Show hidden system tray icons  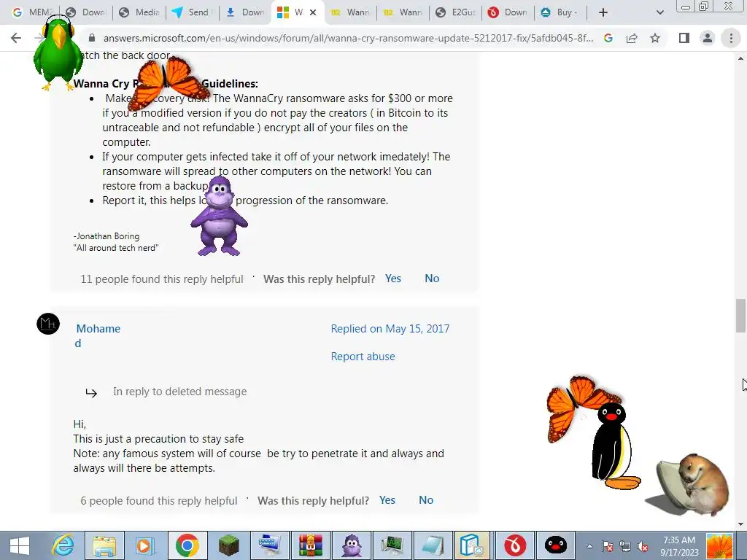589,546
